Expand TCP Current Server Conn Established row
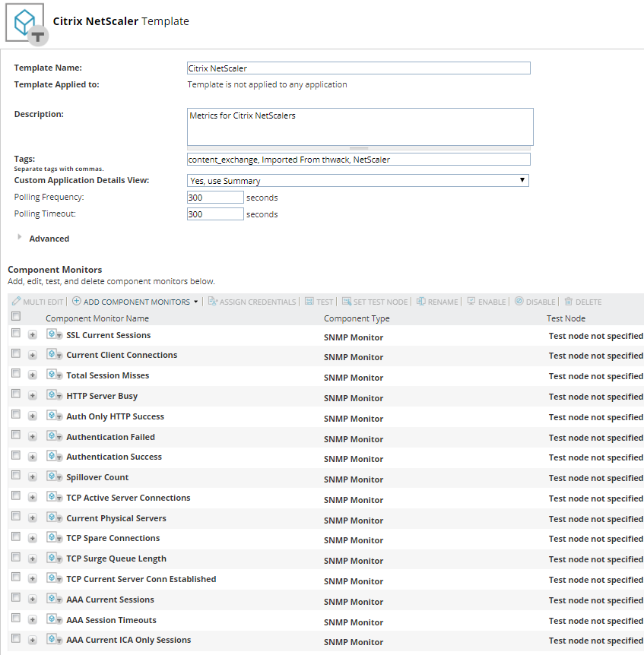 coord(33,579)
